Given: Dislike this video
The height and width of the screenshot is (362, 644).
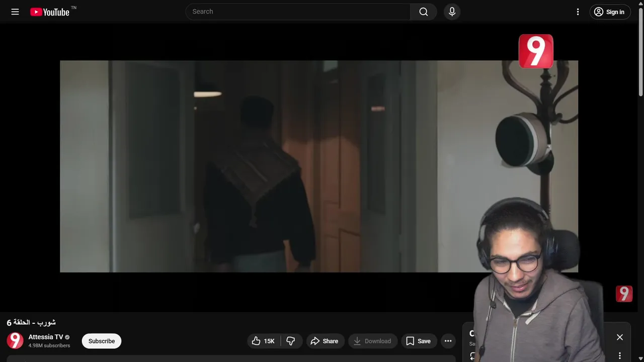Looking at the screenshot, I should [x=291, y=341].
